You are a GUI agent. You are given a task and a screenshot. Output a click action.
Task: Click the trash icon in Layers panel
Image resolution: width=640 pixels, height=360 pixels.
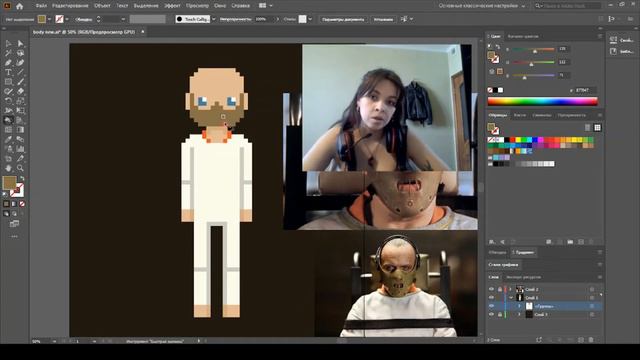tap(591, 340)
